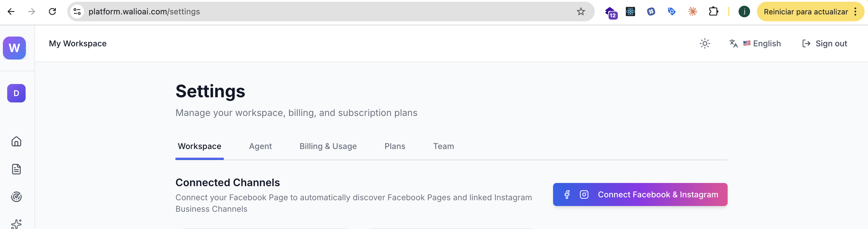This screenshot has width=868, height=229.
Task: Switch to the Billing & Usage tab
Action: (x=328, y=146)
